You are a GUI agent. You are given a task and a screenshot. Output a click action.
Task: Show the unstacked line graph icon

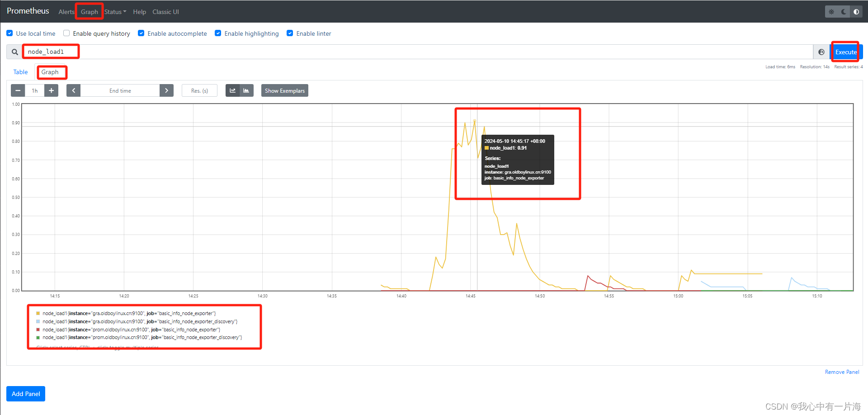click(x=232, y=90)
